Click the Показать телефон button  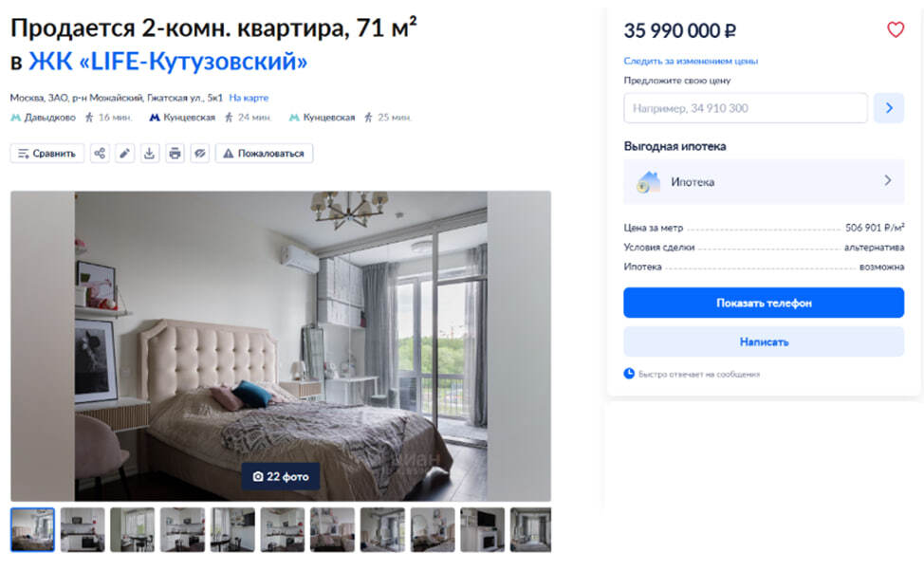pyautogui.click(x=764, y=303)
